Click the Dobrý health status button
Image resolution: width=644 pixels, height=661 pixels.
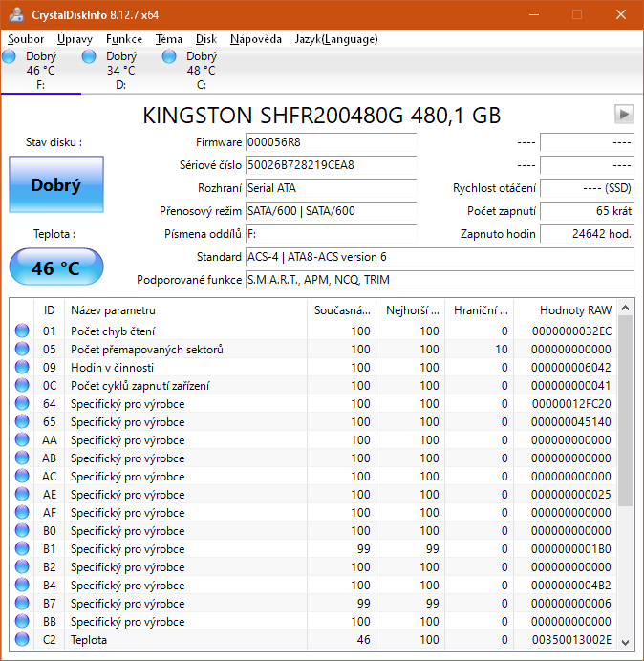coord(56,185)
